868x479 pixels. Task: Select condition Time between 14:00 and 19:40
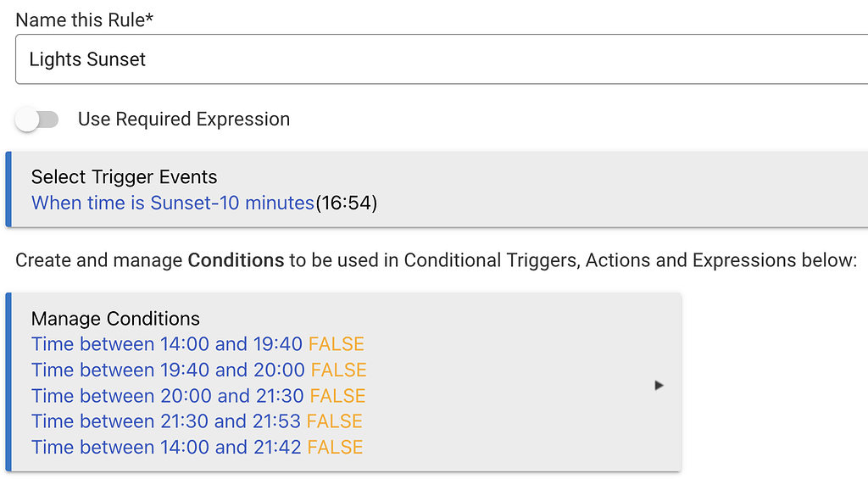167,344
